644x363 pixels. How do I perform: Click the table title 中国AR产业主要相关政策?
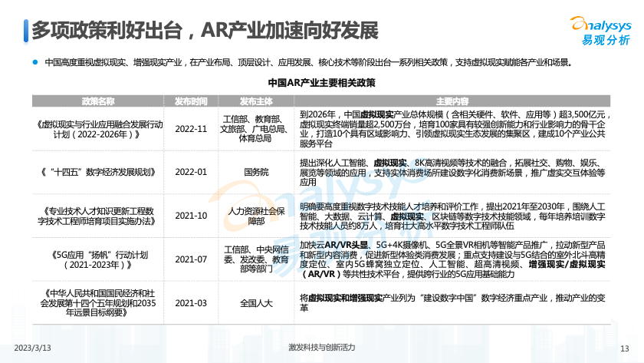(321, 83)
